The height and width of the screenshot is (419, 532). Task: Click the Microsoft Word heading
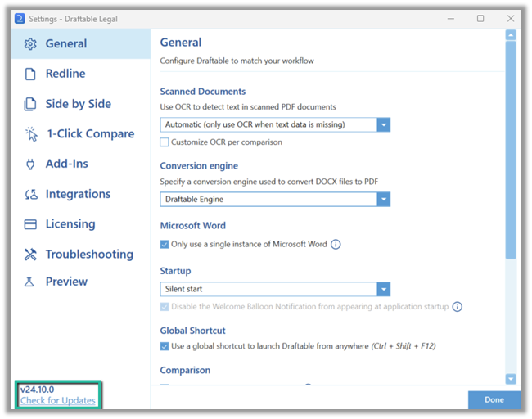(x=192, y=226)
